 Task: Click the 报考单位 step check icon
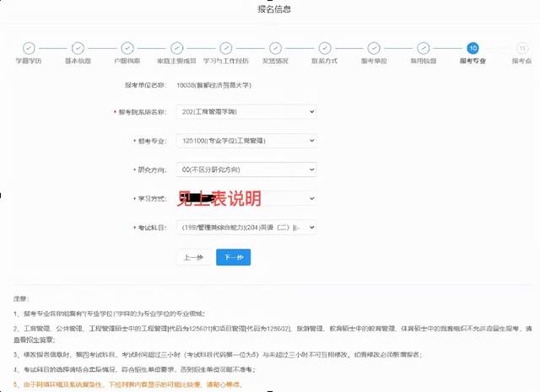click(x=374, y=48)
